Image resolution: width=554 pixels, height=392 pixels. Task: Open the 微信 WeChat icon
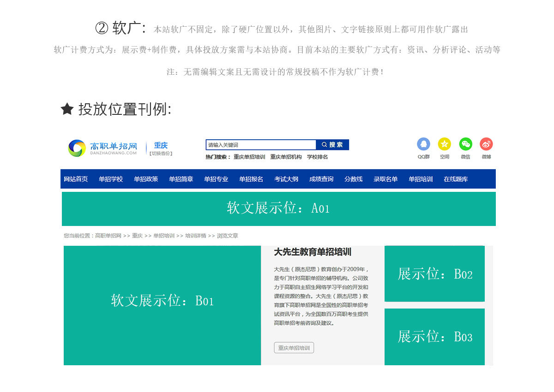point(465,144)
